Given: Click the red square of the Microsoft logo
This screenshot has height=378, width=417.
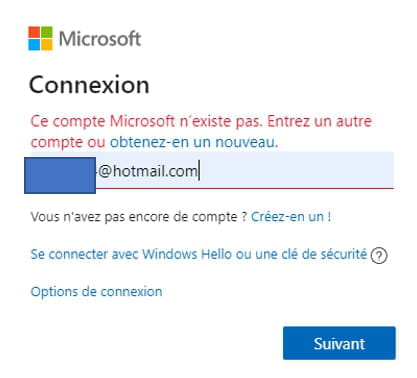Looking at the screenshot, I should pos(34,32).
